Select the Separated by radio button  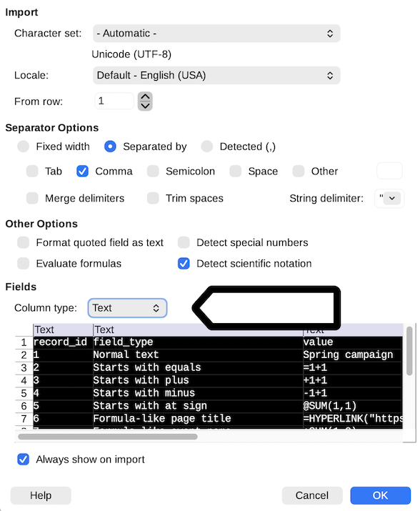click(110, 147)
